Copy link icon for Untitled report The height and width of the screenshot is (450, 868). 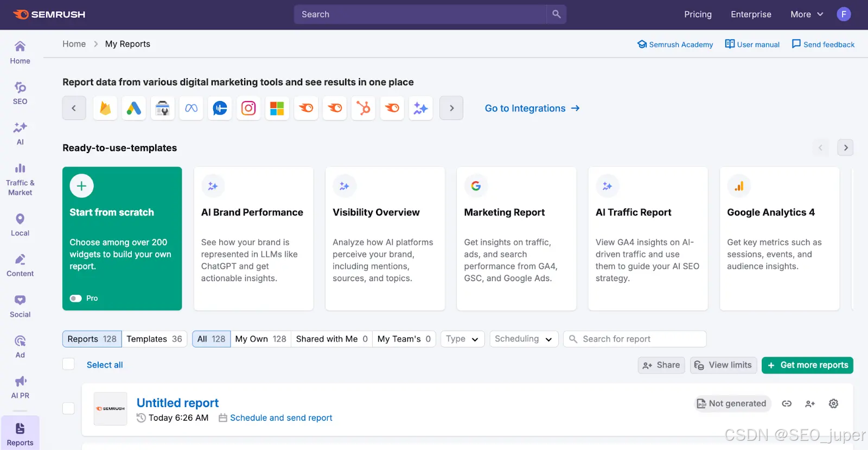click(787, 404)
